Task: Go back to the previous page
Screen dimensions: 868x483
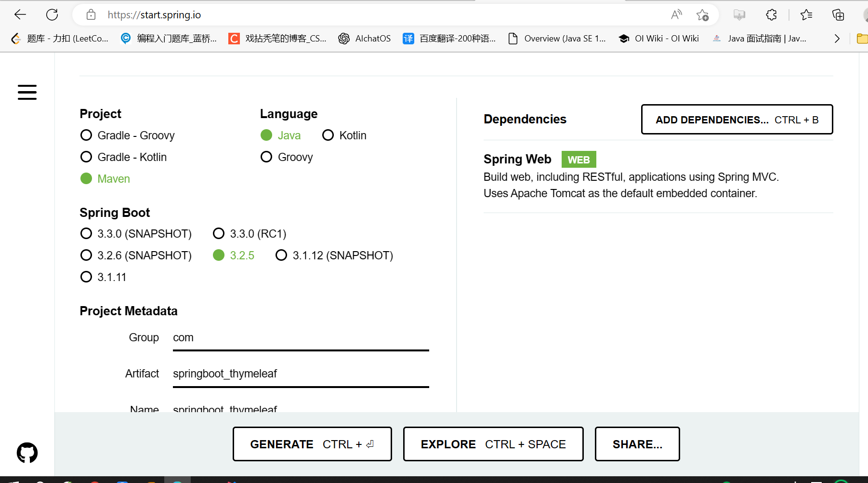Action: pyautogui.click(x=20, y=14)
